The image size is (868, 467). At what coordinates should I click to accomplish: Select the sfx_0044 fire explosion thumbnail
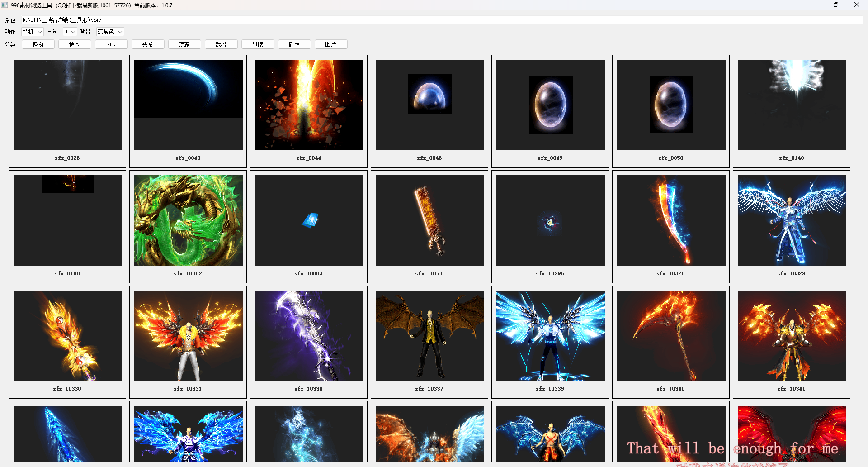click(x=309, y=105)
